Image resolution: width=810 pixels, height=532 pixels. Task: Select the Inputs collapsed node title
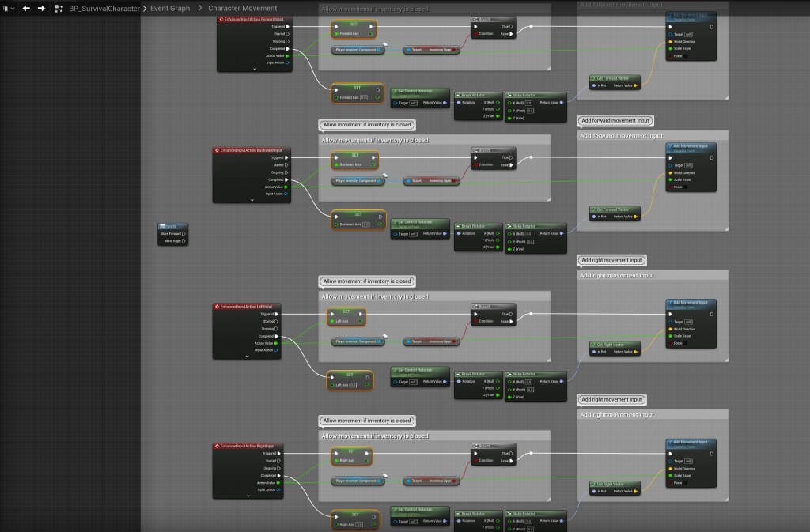(x=172, y=226)
